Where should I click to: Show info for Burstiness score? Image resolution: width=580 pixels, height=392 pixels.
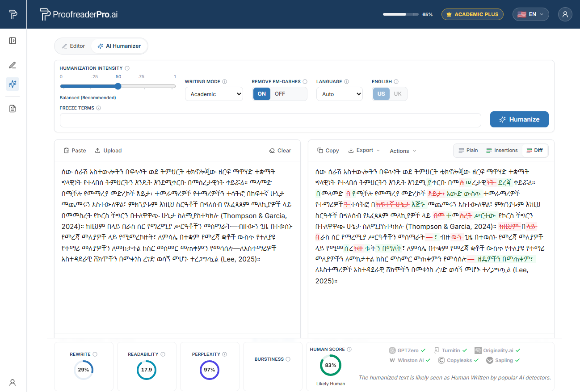click(x=288, y=359)
